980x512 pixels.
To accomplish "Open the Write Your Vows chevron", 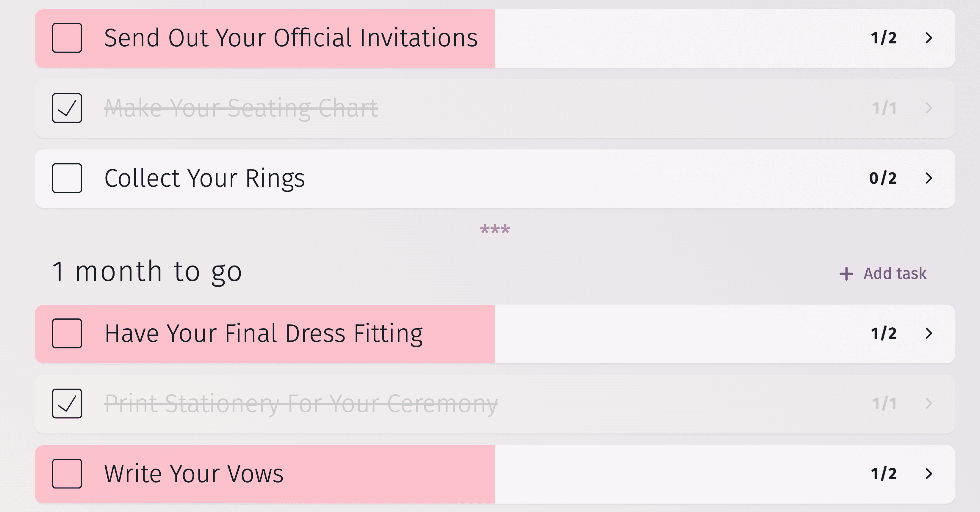I will pos(929,474).
